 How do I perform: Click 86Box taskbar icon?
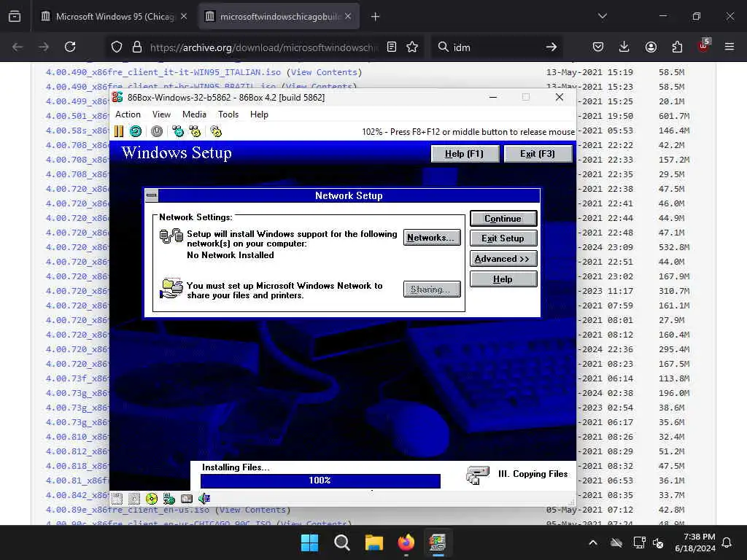pyautogui.click(x=438, y=542)
